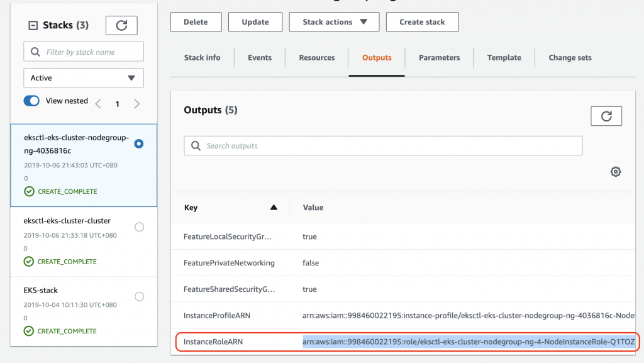Image resolution: width=644 pixels, height=363 pixels.
Task: Click the highlighted InstanceRoleARN value
Action: point(469,342)
